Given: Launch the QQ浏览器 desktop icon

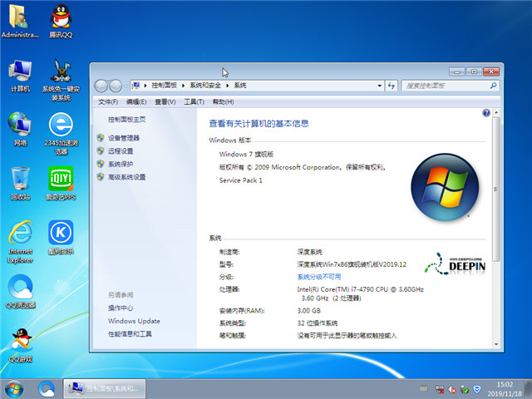Looking at the screenshot, I should click(20, 292).
